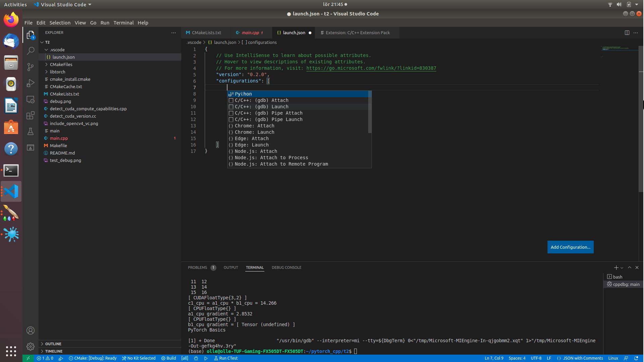
Task: Switch to the main.cpp tab
Action: coord(250,33)
